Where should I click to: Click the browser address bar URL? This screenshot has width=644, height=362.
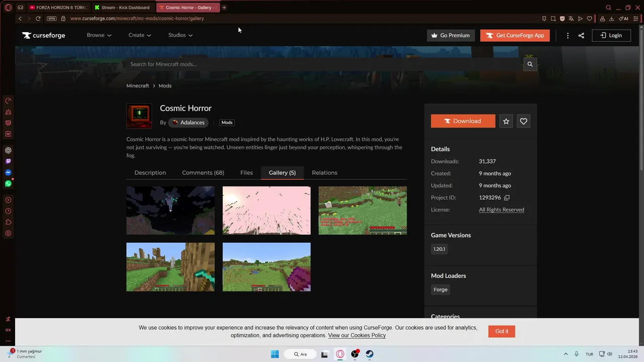coord(137,19)
